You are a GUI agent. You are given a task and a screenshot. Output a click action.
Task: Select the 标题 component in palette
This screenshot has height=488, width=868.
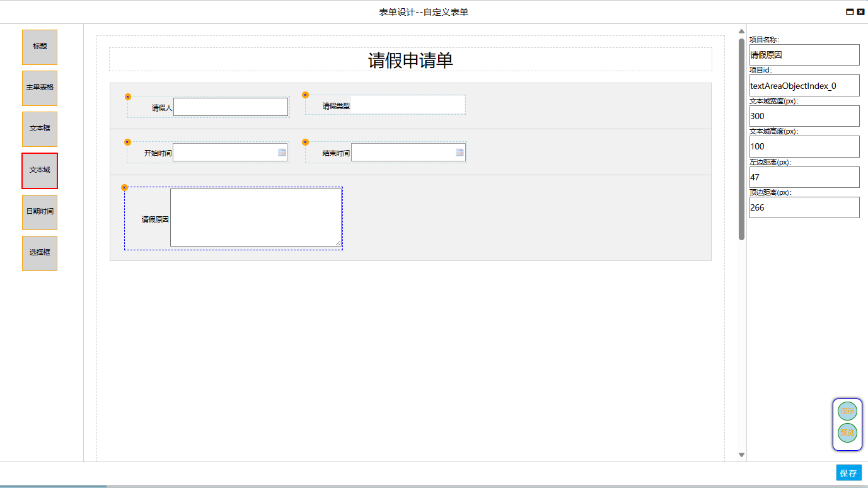(x=40, y=47)
